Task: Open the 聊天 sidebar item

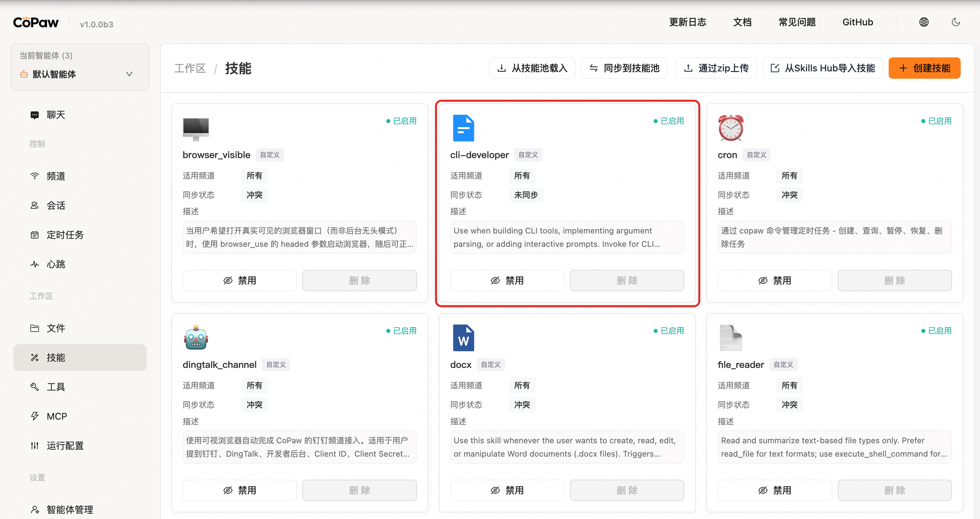Action: (x=56, y=115)
